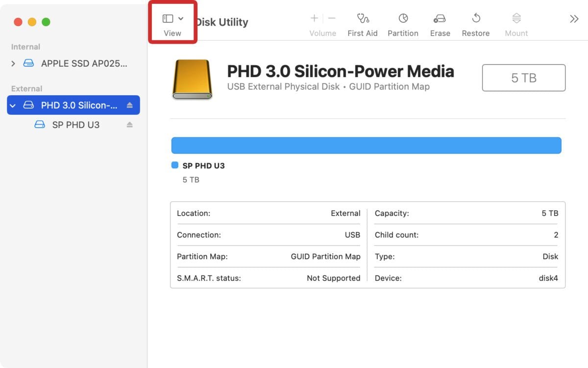Screen dimensions: 588x368
Task: Eject the PHD 3.0 Silicon drive
Action: [129, 105]
